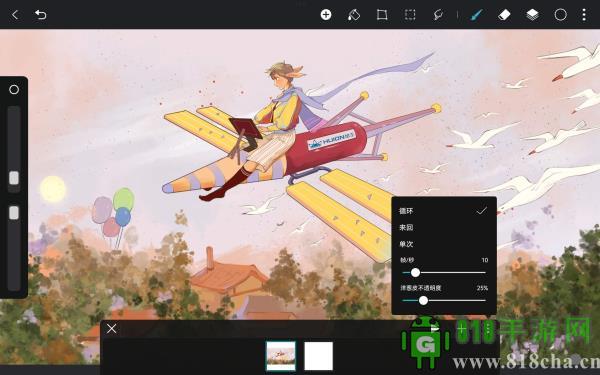Select the transform tool
Screen dimensions: 600x375
(x=382, y=15)
